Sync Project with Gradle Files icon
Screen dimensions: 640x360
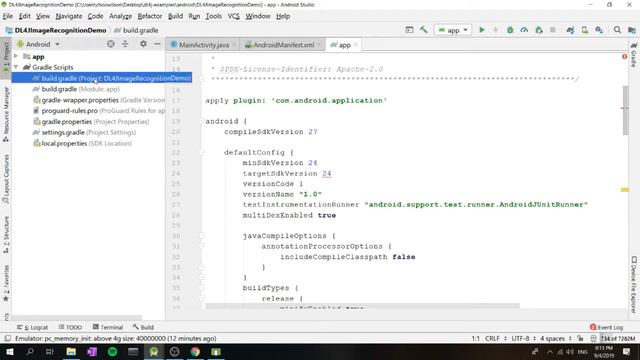570,30
